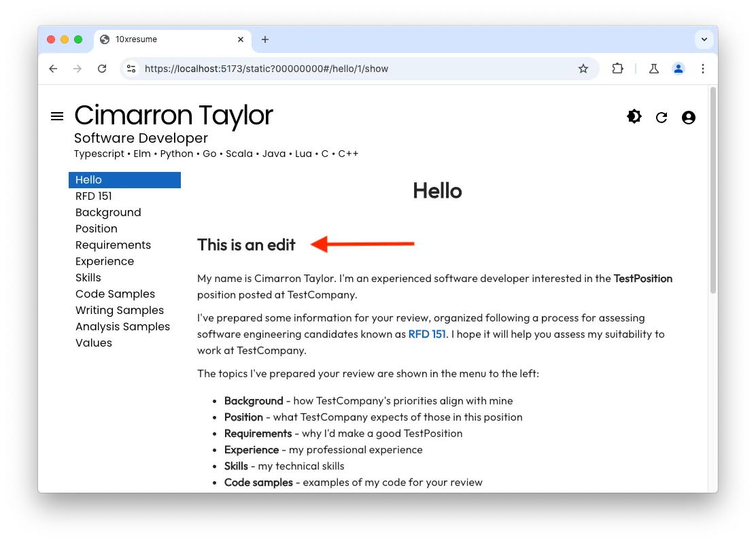
Task: Toggle dark mode with the theme icon
Action: point(634,117)
